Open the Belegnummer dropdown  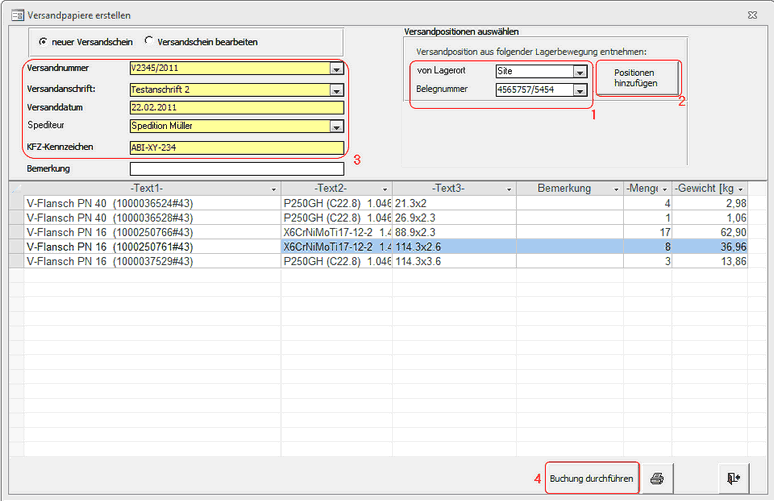point(579,90)
